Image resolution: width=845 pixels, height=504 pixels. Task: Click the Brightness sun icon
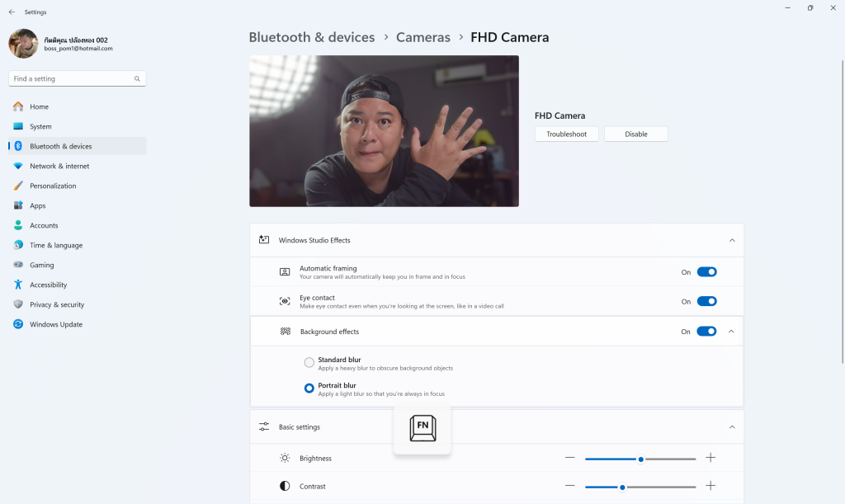pos(285,459)
